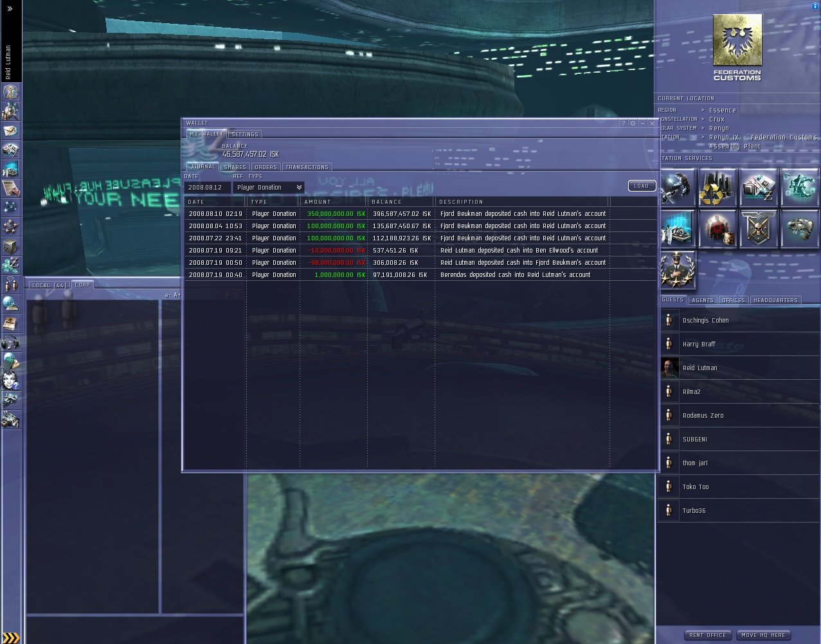Open the station Fitting service icon
The image size is (821, 644).
pos(800,188)
